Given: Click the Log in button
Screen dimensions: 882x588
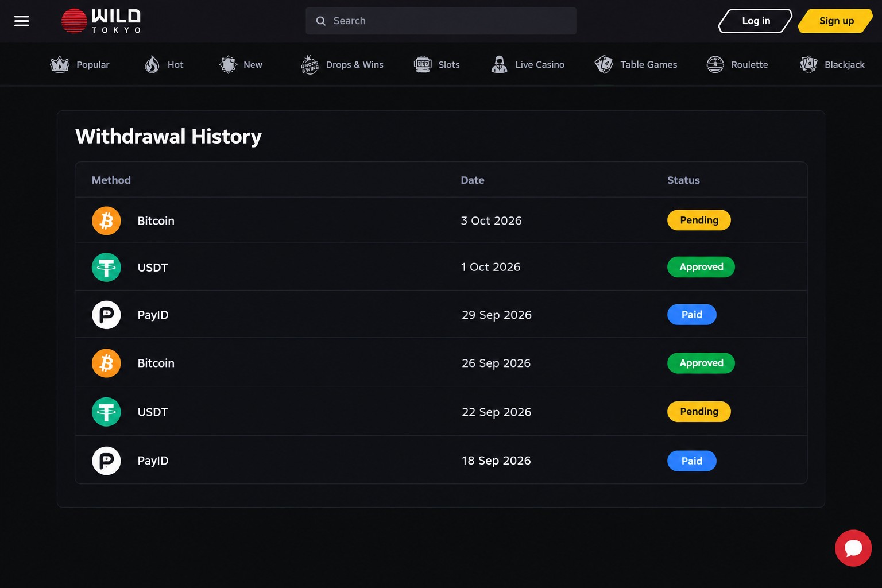Looking at the screenshot, I should (756, 21).
